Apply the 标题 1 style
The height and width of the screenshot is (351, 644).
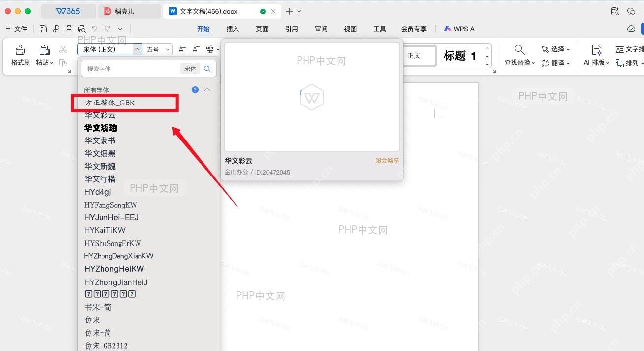pyautogui.click(x=460, y=56)
